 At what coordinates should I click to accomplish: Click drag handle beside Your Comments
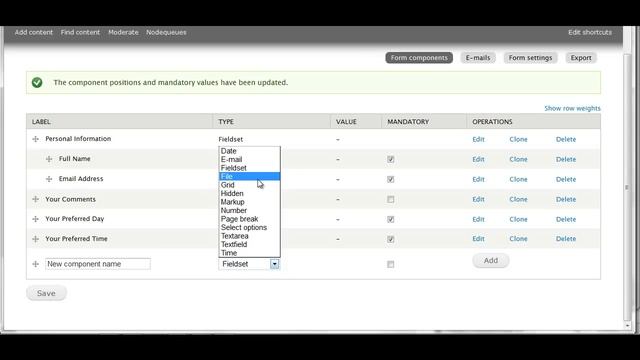(36, 199)
